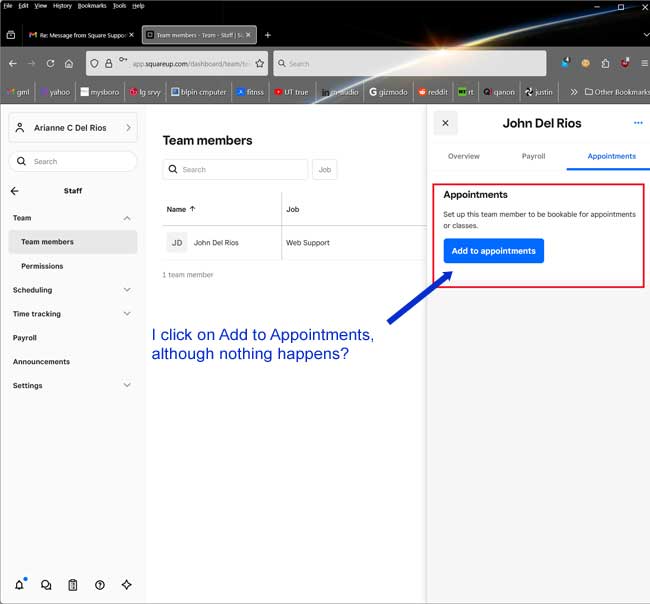Open the Job filter dropdown
The image size is (650, 604).
coord(325,169)
